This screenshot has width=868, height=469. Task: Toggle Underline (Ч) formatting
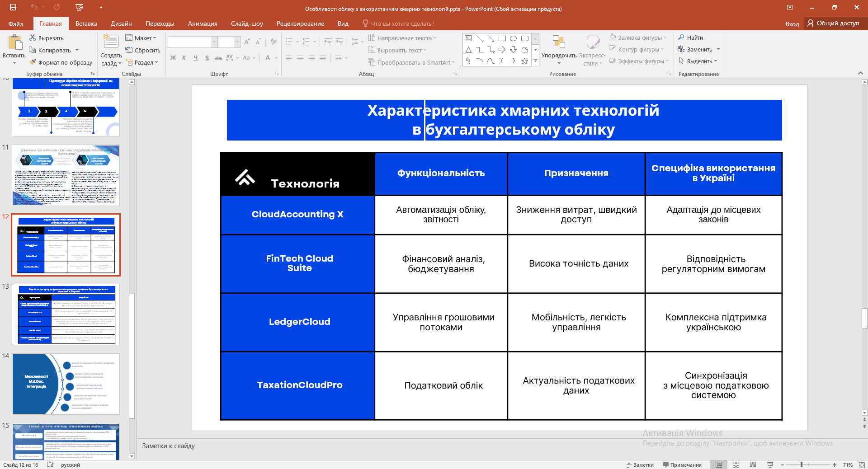click(196, 58)
